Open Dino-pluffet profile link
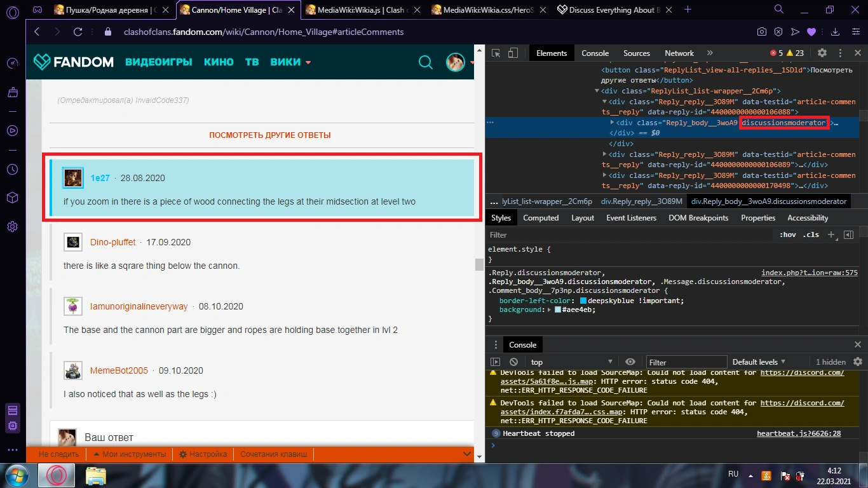 (113, 242)
